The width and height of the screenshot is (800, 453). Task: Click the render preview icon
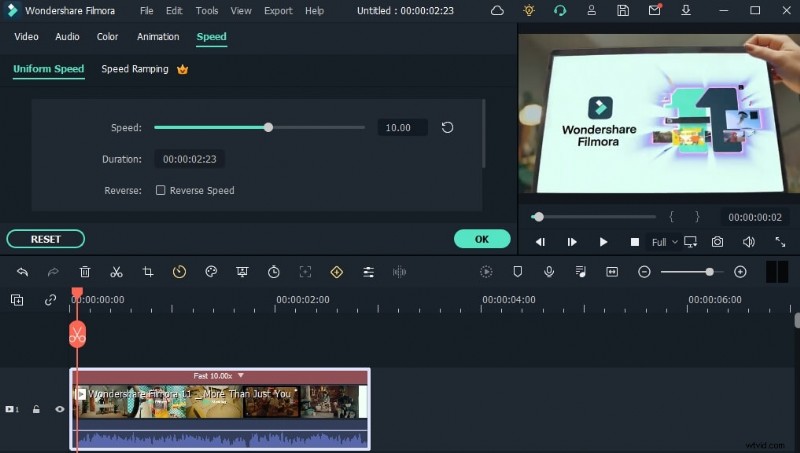tap(486, 272)
